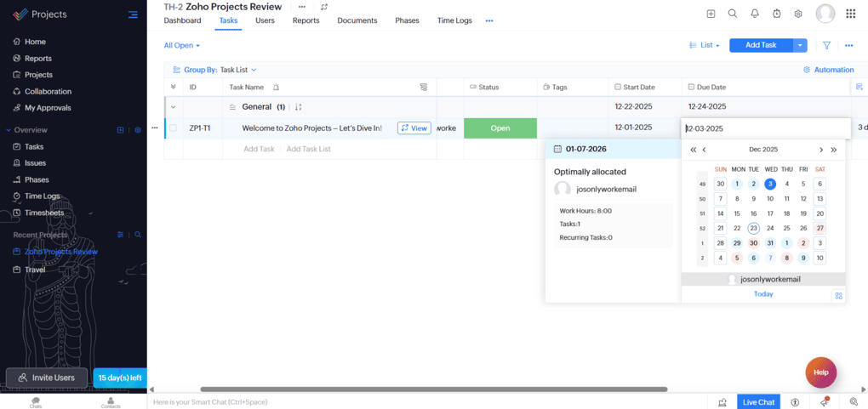Viewport: 868px width, 409px height.
Task: Open project options ellipsis next to title
Action: point(302,7)
